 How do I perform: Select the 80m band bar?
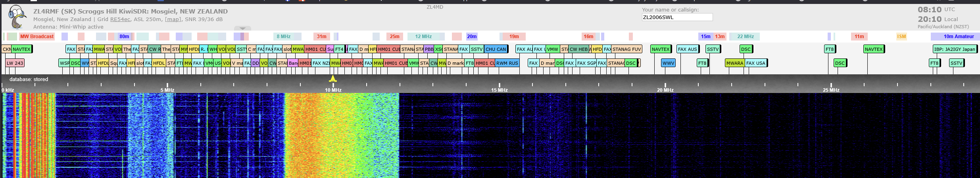[124, 37]
